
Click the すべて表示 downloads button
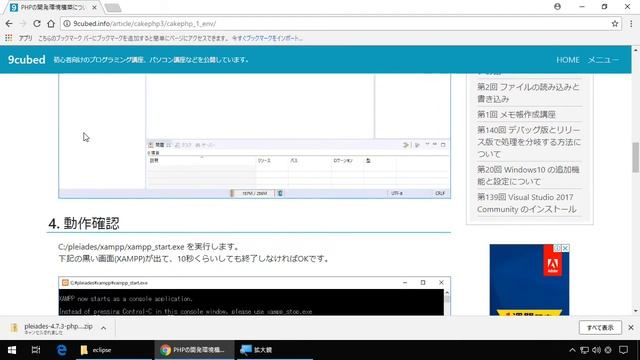[x=600, y=328]
